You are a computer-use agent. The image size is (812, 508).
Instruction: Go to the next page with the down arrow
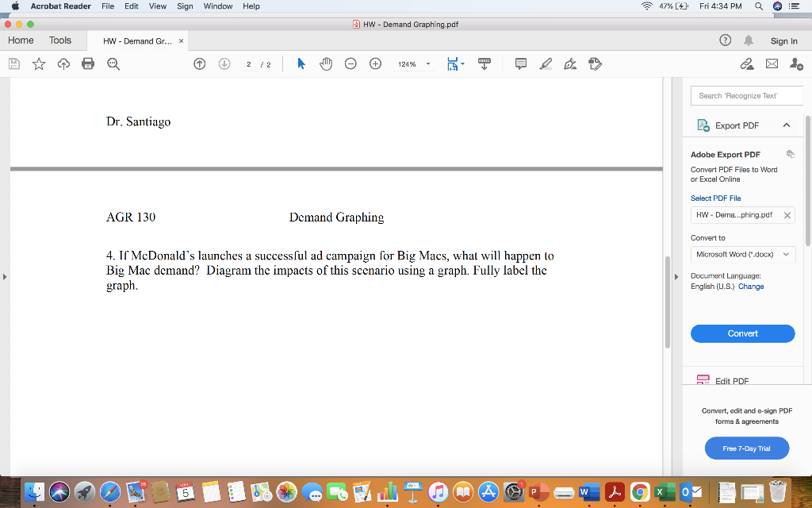(225, 63)
